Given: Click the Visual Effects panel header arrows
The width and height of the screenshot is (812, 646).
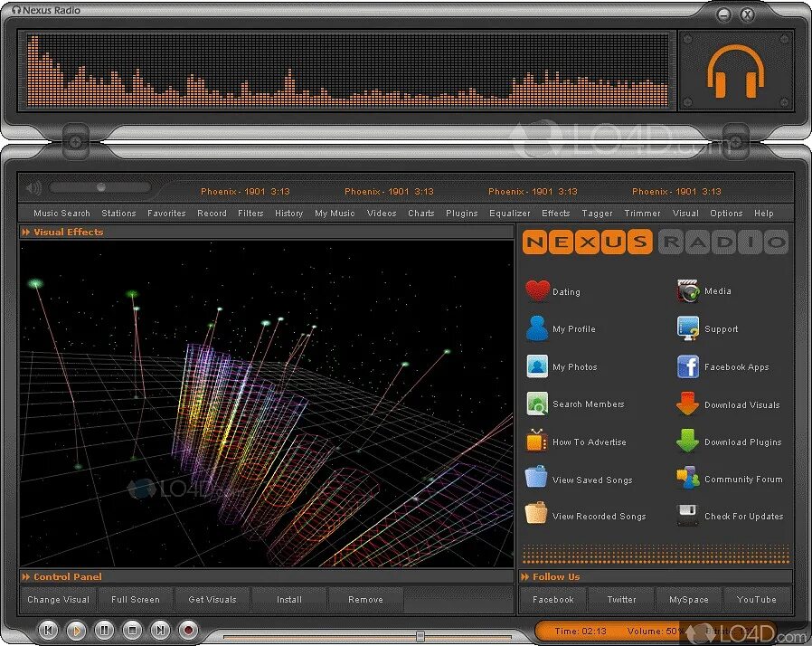Looking at the screenshot, I should 25,233.
